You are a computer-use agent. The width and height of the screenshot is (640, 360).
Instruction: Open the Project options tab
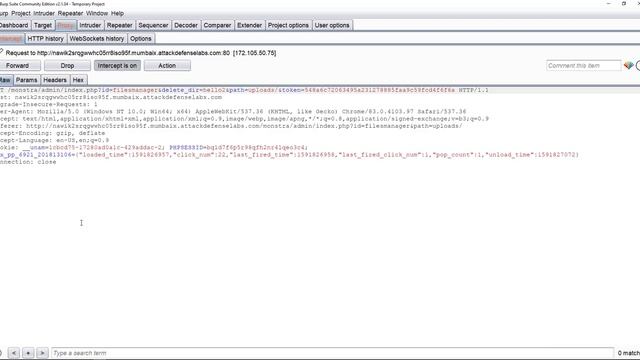[288, 25]
